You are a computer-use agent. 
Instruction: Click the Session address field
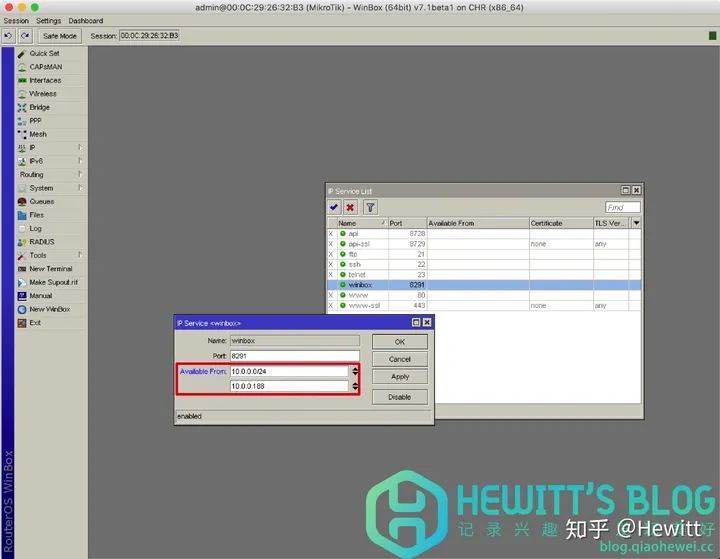tap(149, 36)
